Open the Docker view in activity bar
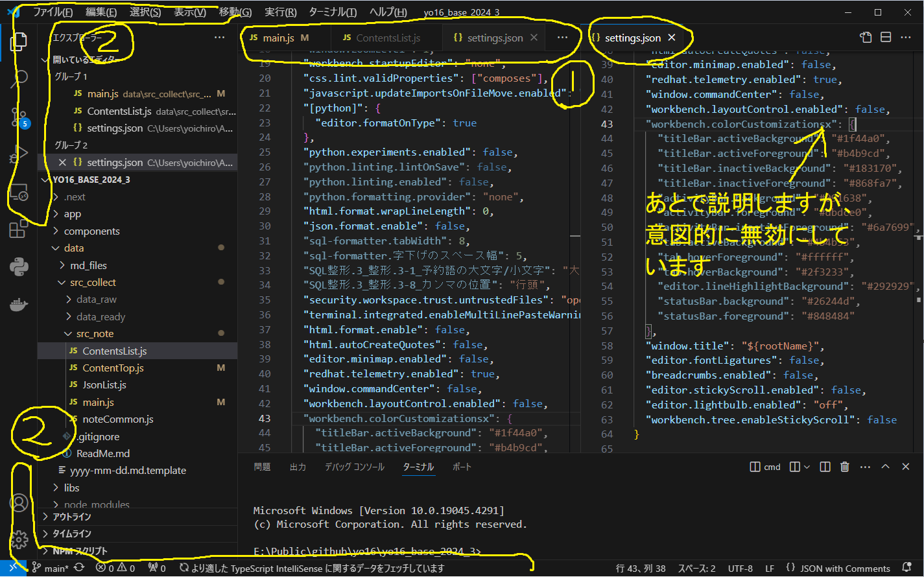The image size is (924, 577). (x=19, y=304)
